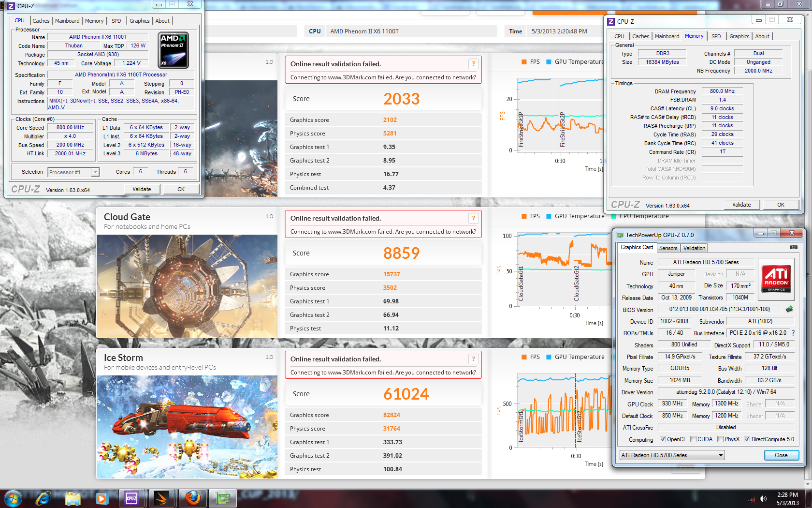812x508 pixels.
Task: Click Validate button in left CPU-Z
Action: point(142,189)
